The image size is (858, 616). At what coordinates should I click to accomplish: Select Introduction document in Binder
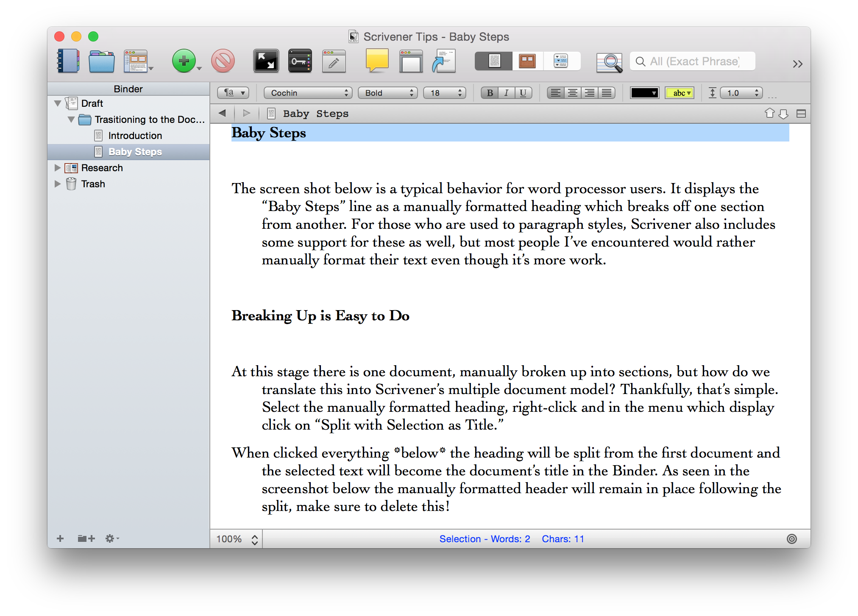coord(135,136)
